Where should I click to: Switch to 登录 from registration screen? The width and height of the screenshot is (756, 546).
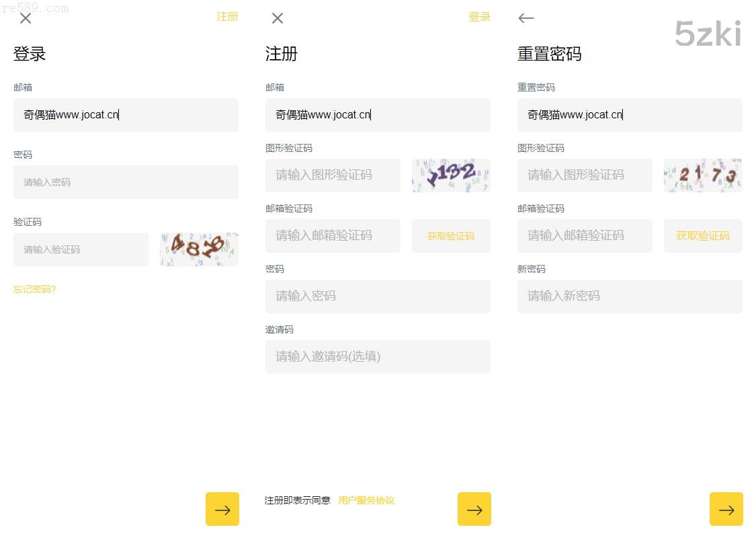(479, 17)
